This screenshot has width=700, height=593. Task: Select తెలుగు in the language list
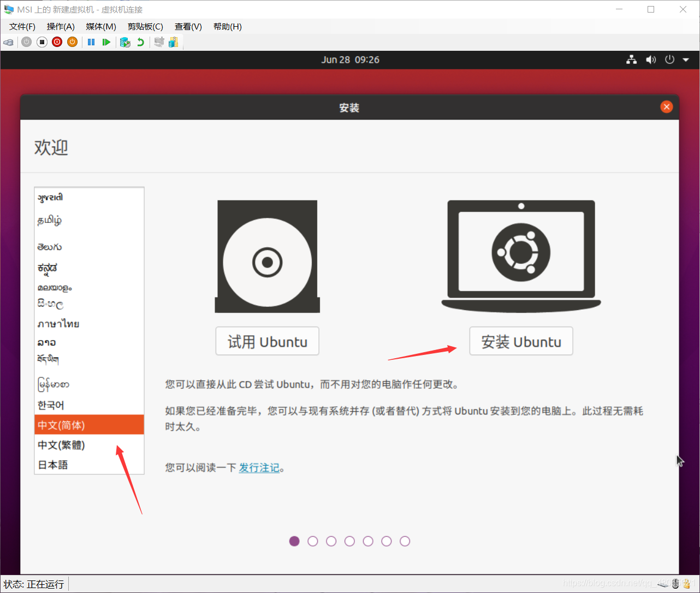(x=89, y=247)
